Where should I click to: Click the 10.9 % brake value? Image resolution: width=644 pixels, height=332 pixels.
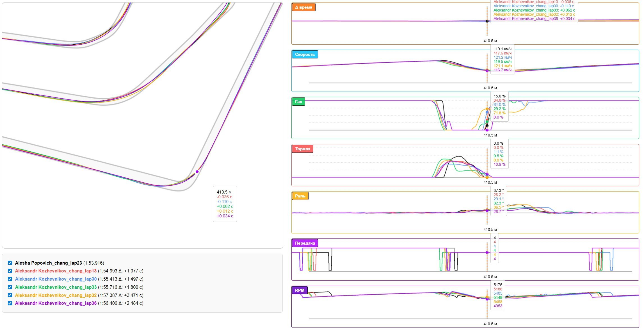[499, 164]
